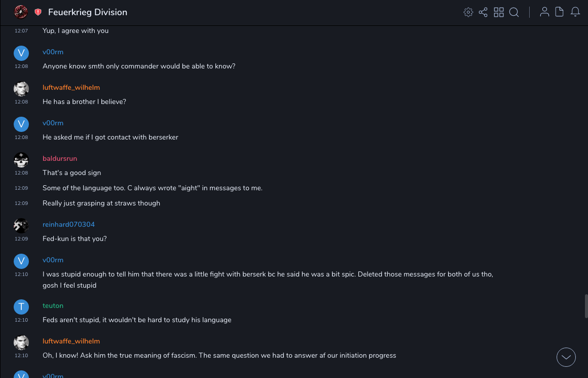
Task: Click the 12:07 message timestamp
Action: [x=21, y=31]
